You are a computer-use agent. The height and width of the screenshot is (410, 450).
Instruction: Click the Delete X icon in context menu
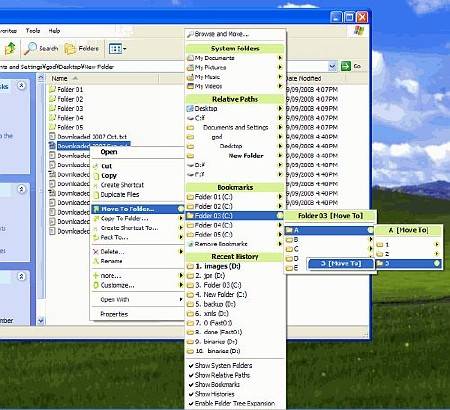pos(96,252)
